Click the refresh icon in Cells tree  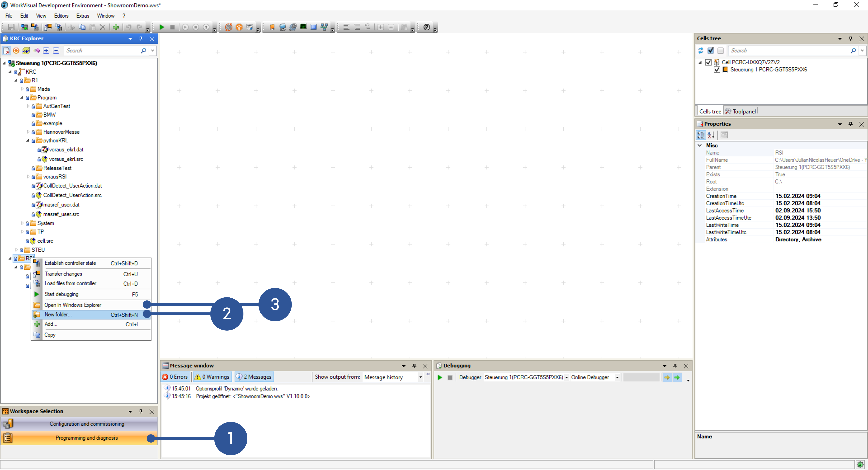pos(701,50)
